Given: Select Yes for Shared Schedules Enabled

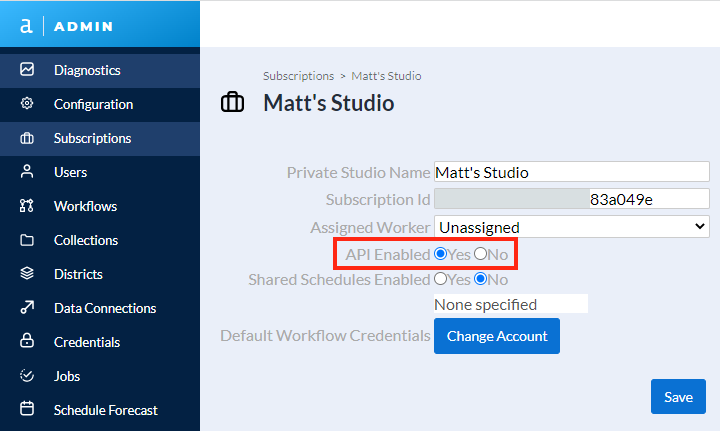Looking at the screenshot, I should click(x=441, y=280).
